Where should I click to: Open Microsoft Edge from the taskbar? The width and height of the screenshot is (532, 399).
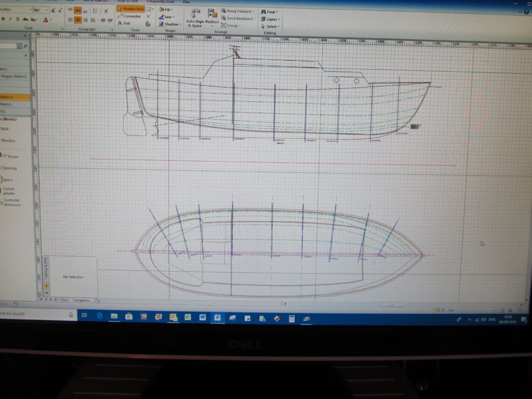[x=100, y=316]
